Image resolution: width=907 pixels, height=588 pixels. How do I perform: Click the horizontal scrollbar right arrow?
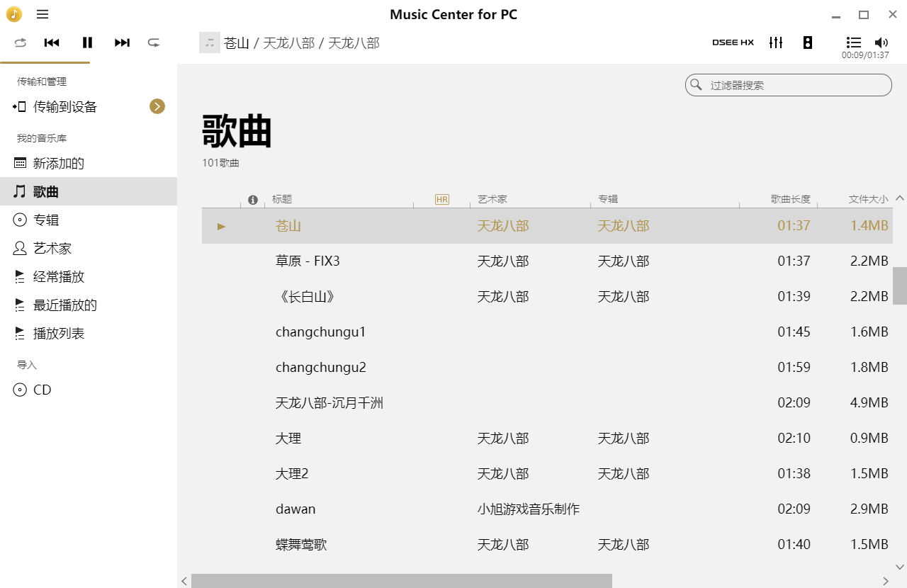pos(886,581)
